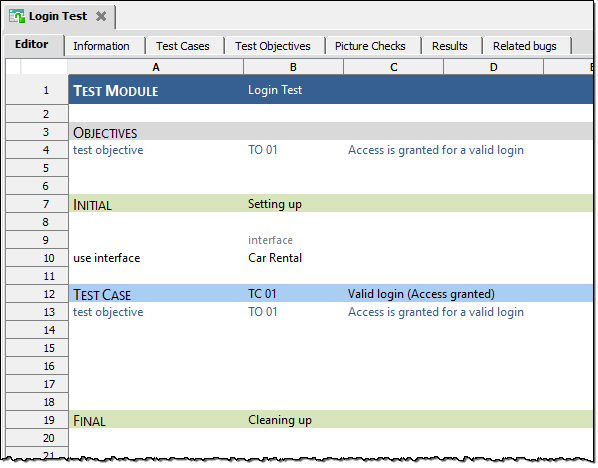The image size is (598, 468).
Task: Click the select-all corner cell
Action: click(x=37, y=67)
